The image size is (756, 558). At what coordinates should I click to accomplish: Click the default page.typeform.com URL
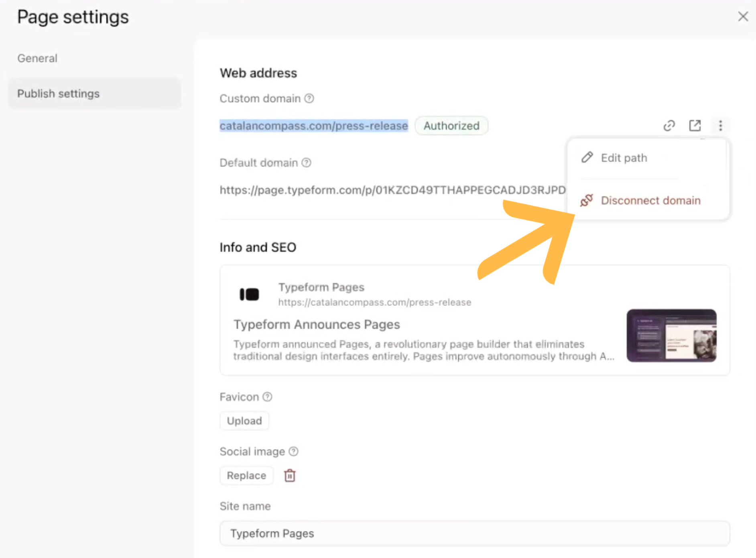point(393,190)
